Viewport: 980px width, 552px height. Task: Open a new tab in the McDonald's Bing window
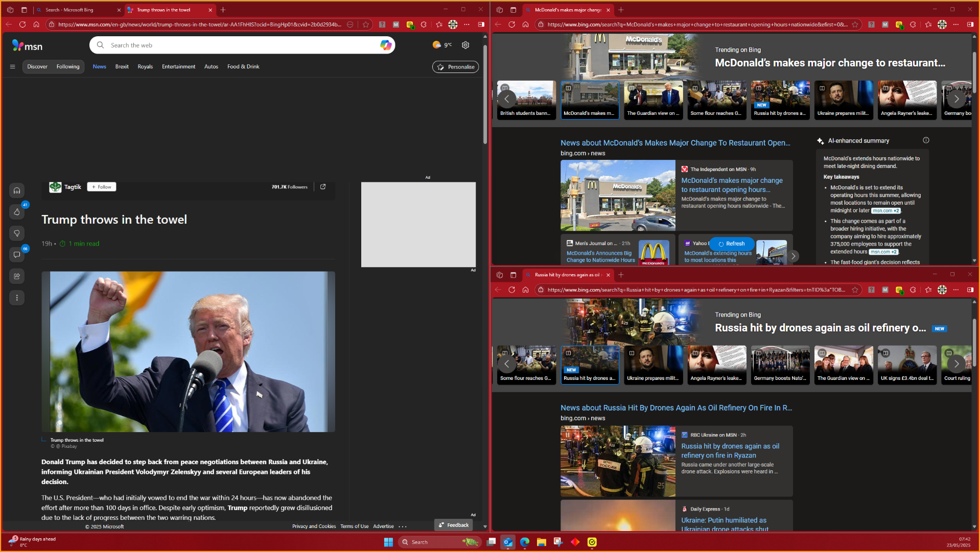pyautogui.click(x=621, y=10)
